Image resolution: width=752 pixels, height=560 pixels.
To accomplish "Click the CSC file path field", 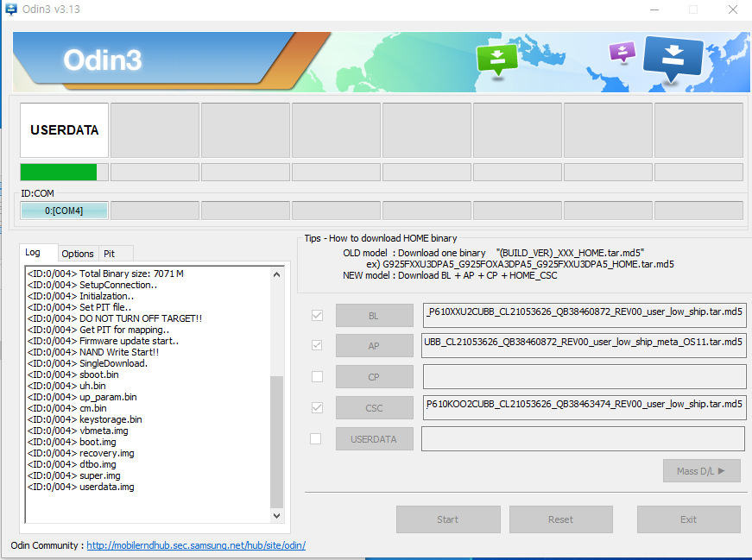I will click(x=585, y=407).
